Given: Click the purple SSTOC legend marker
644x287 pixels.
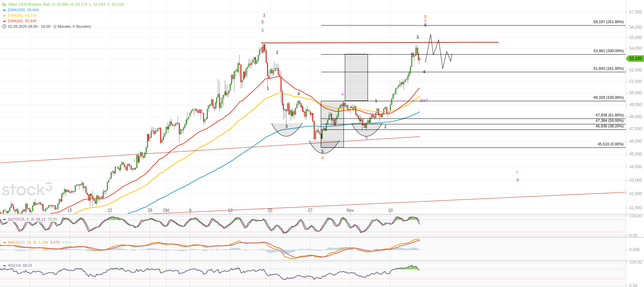Looking at the screenshot, I should tap(4, 219).
